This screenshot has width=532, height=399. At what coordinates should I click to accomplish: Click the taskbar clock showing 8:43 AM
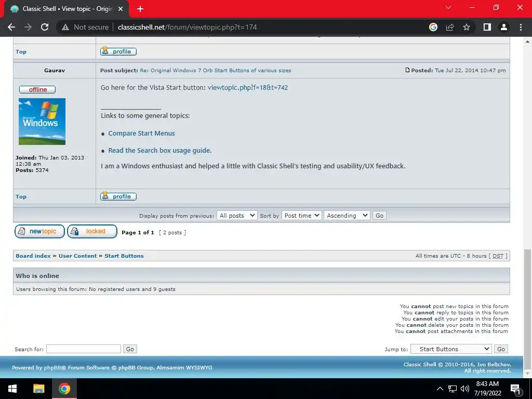tap(487, 389)
